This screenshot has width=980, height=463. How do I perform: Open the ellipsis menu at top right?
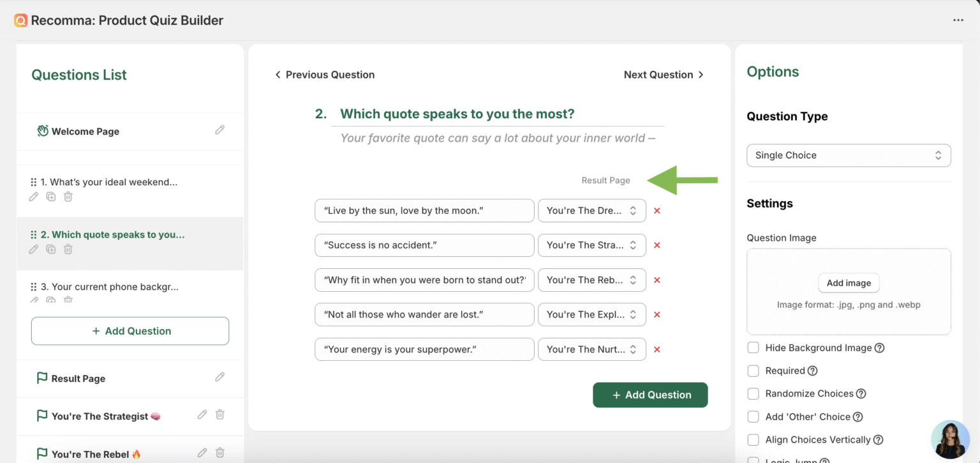point(958,20)
